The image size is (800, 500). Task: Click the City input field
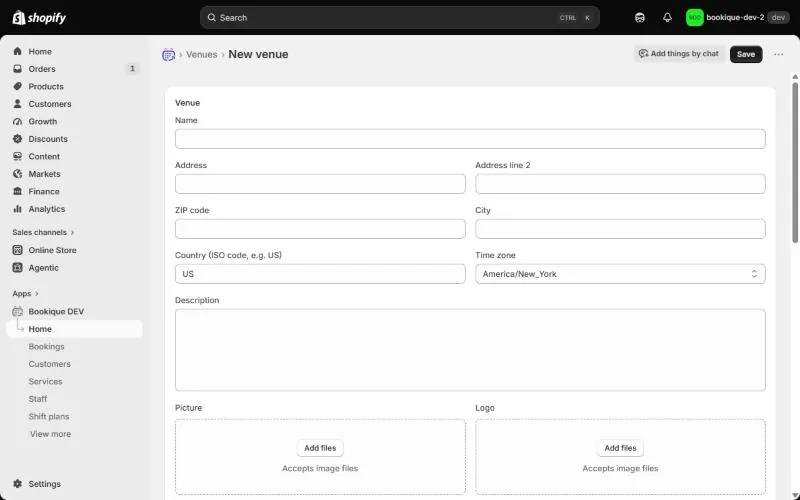[x=620, y=229]
